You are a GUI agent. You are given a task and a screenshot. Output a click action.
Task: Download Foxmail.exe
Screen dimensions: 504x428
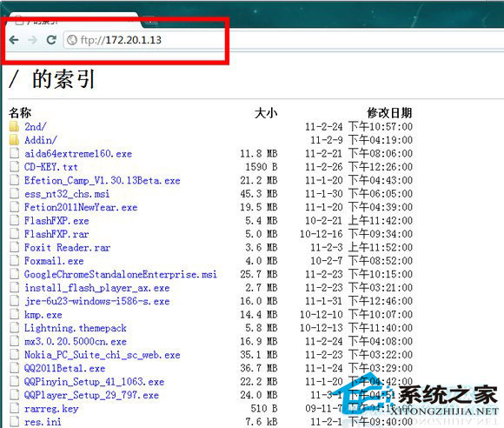tap(54, 261)
